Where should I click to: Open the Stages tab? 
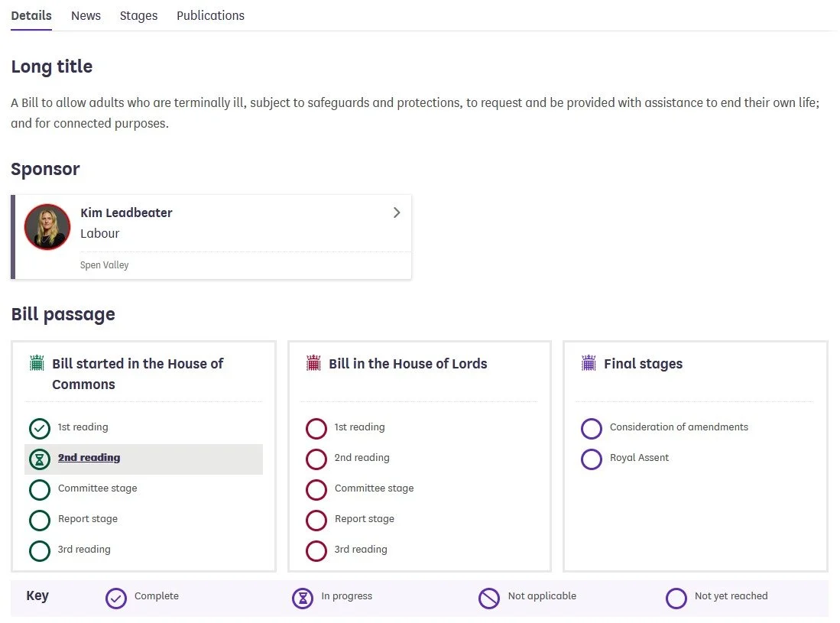tap(138, 15)
